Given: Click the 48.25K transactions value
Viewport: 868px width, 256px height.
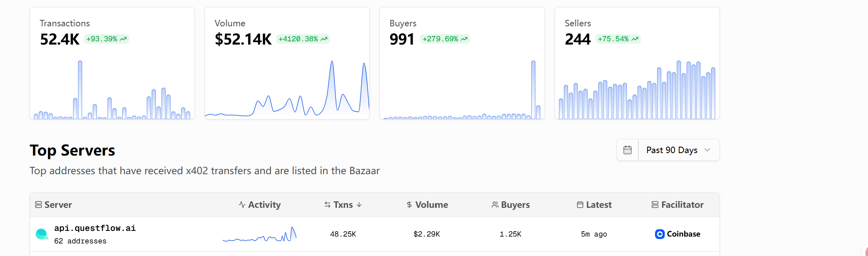Looking at the screenshot, I should 343,234.
